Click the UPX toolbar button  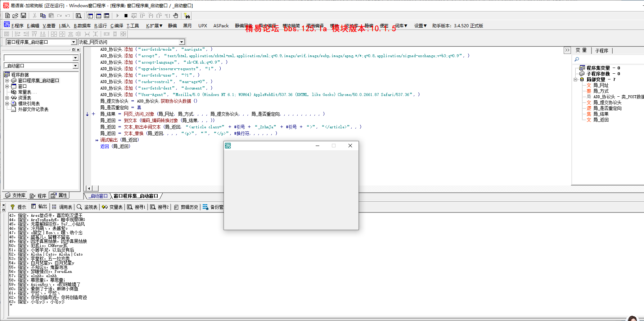click(203, 26)
